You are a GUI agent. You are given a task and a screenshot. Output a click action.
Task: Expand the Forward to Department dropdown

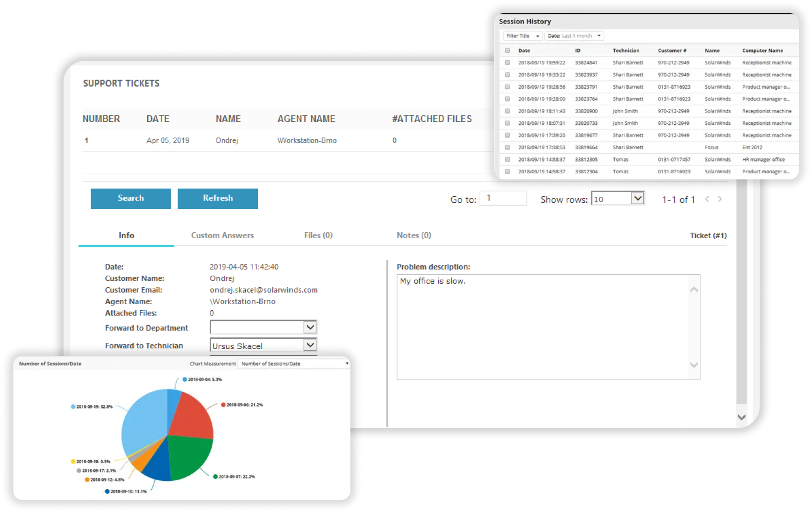click(310, 327)
